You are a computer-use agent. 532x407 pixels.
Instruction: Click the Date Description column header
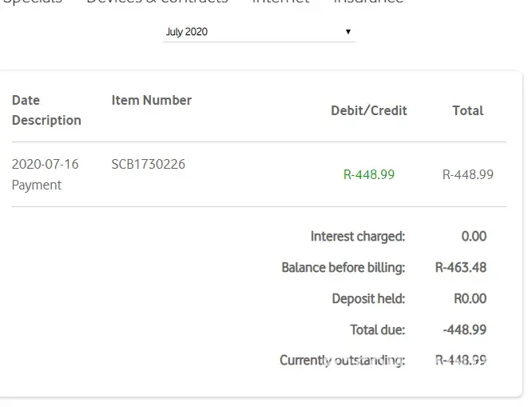click(x=46, y=110)
